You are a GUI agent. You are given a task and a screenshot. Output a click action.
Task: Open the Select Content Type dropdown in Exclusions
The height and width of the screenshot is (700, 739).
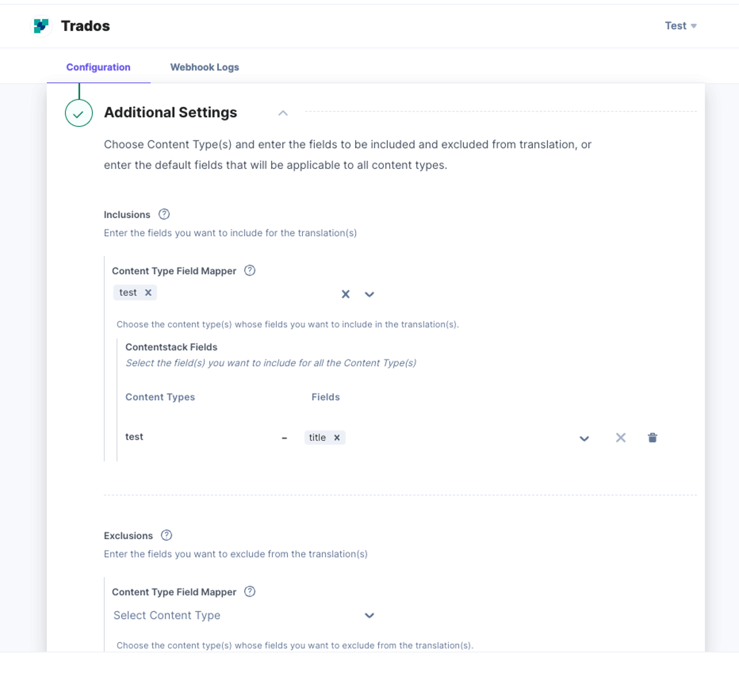[244, 615]
